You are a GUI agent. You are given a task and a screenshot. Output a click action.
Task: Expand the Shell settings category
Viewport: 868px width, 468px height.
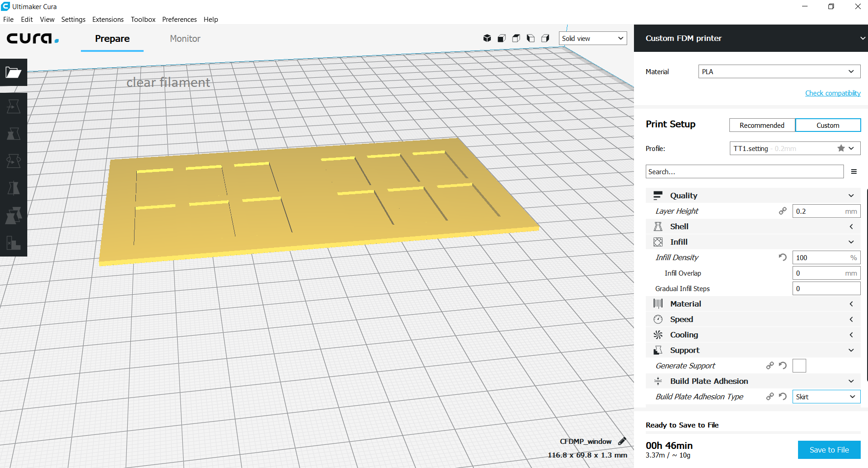(x=753, y=226)
